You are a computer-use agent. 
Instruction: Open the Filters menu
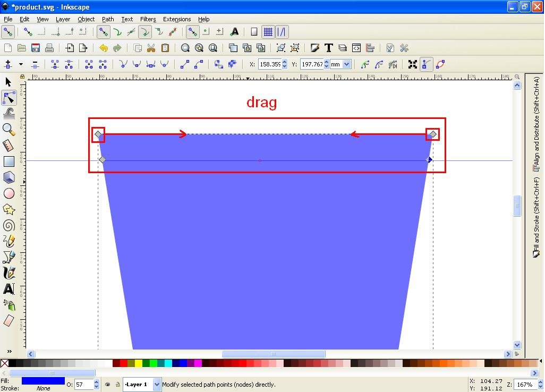(x=148, y=19)
